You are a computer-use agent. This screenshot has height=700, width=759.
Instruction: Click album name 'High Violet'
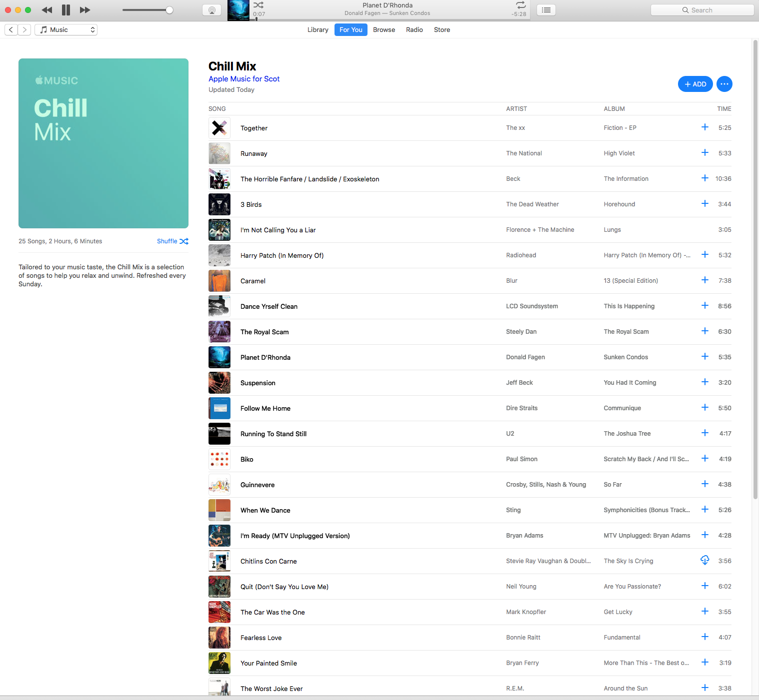coord(619,153)
